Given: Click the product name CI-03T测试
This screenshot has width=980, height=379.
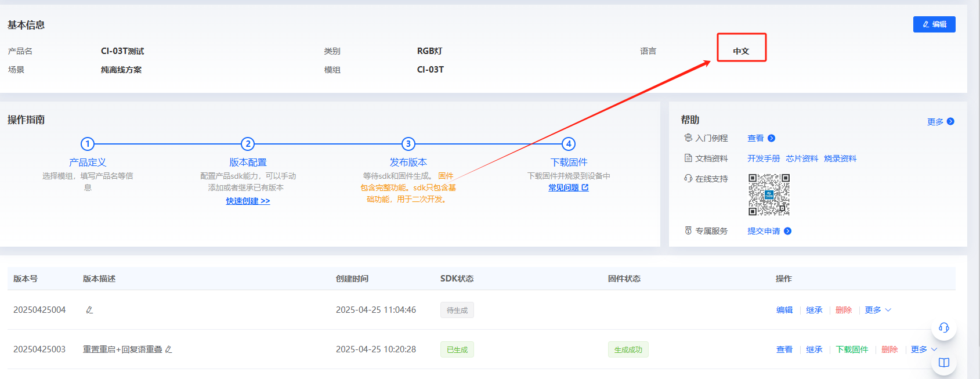Looking at the screenshot, I should coord(122,51).
